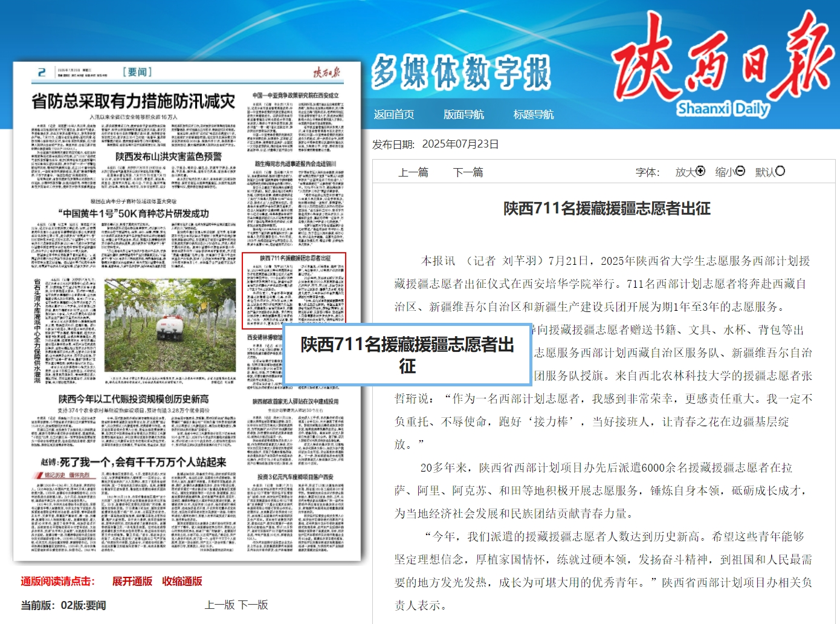This screenshot has height=624, width=840.
Task: Open the 版面导航 menu
Action: (464, 114)
